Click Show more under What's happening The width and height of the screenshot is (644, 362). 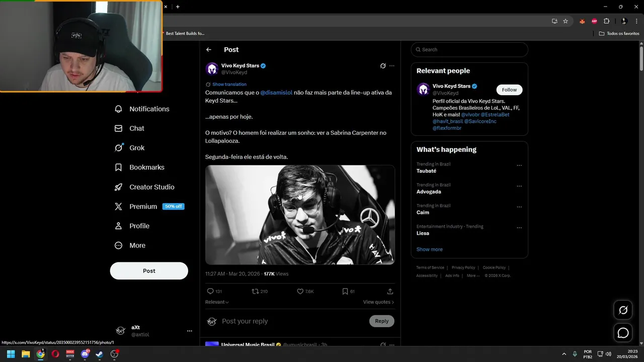point(430,249)
